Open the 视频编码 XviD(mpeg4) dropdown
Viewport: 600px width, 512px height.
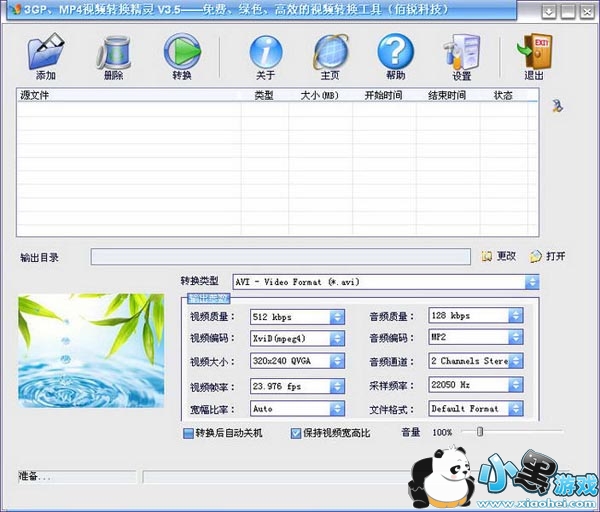click(337, 338)
